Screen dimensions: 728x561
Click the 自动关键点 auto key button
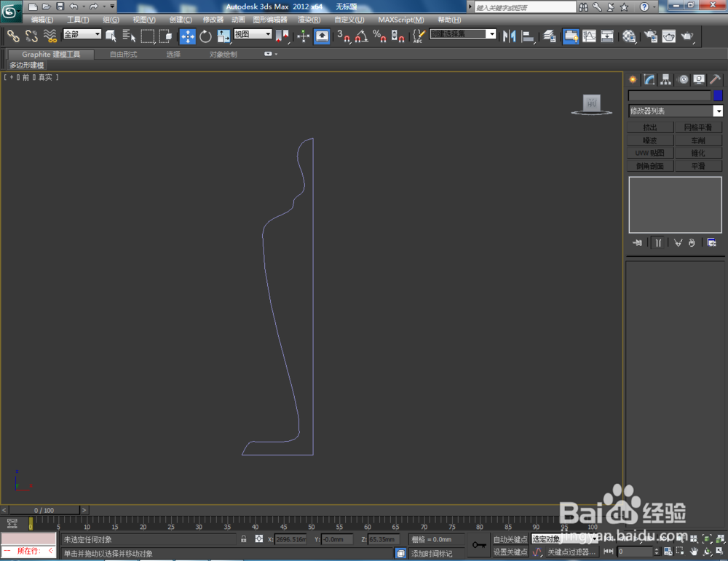click(510, 539)
